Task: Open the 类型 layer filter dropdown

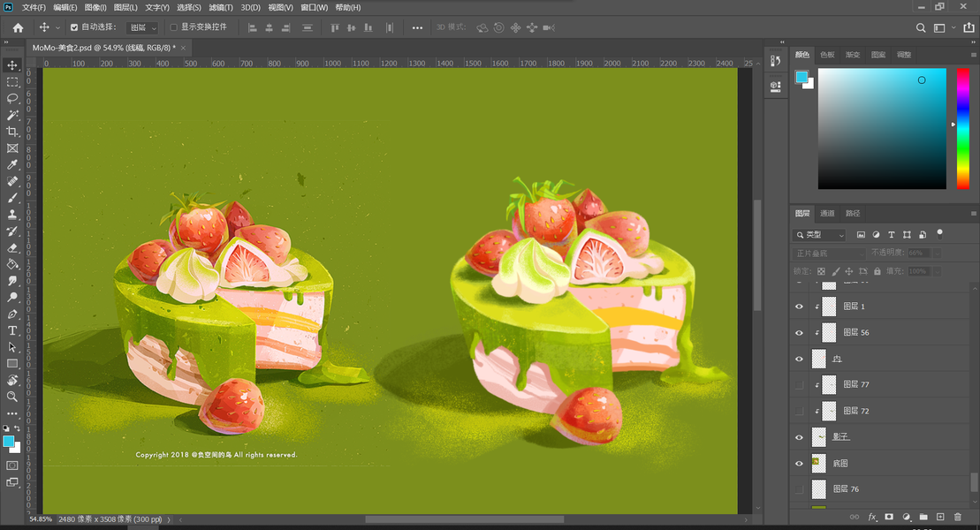Action: point(819,235)
